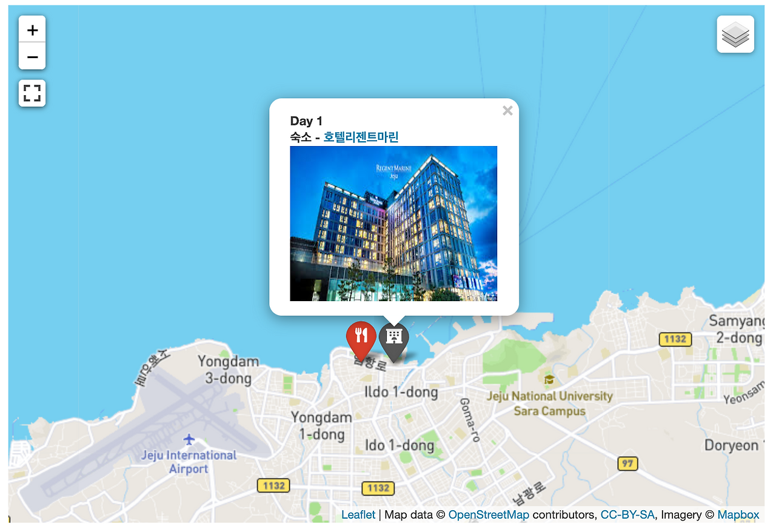Click the Yongdam 3-dong map label
This screenshot has height=532, width=776.
pyautogui.click(x=228, y=370)
